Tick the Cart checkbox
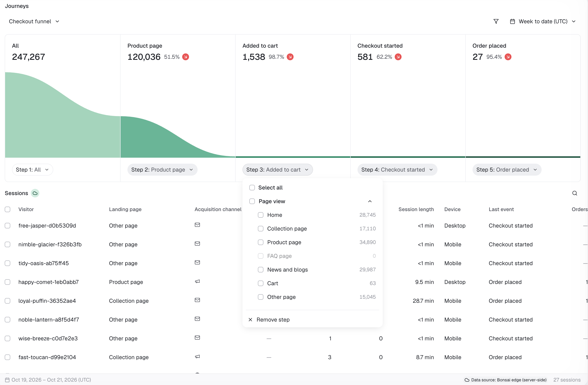Image resolution: width=588 pixels, height=385 pixels. pos(261,283)
